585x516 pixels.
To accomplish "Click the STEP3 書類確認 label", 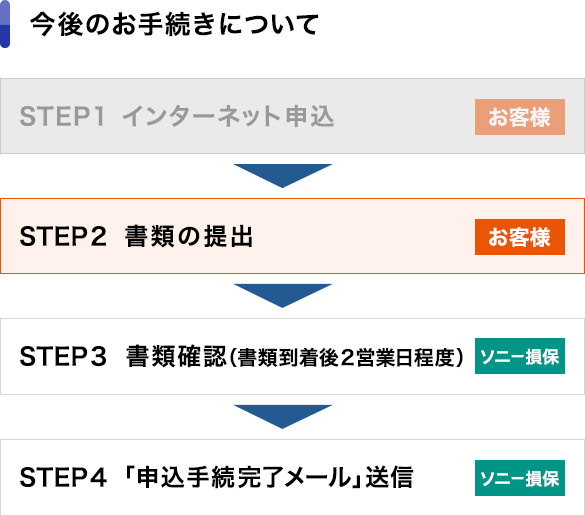I will pos(123,356).
